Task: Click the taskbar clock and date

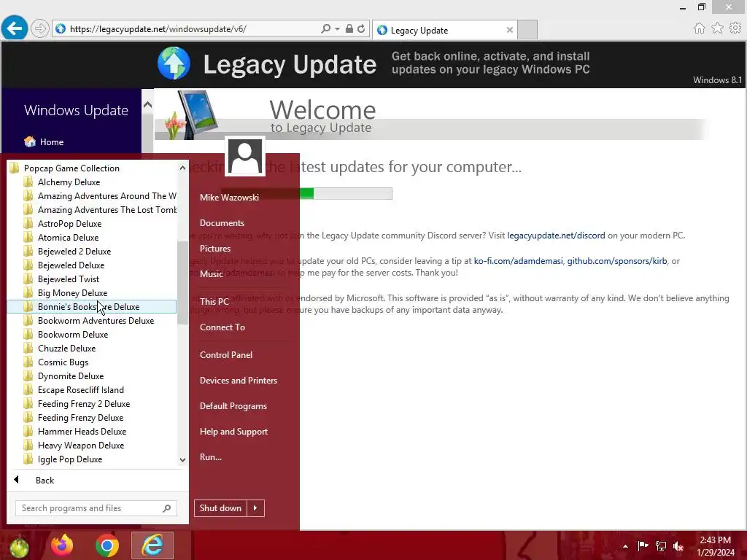Action: (716, 546)
